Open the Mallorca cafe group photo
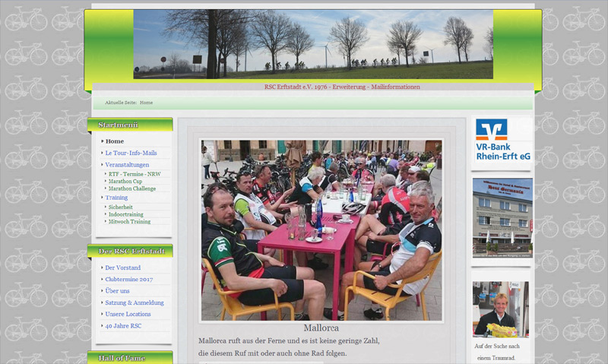 (321, 229)
